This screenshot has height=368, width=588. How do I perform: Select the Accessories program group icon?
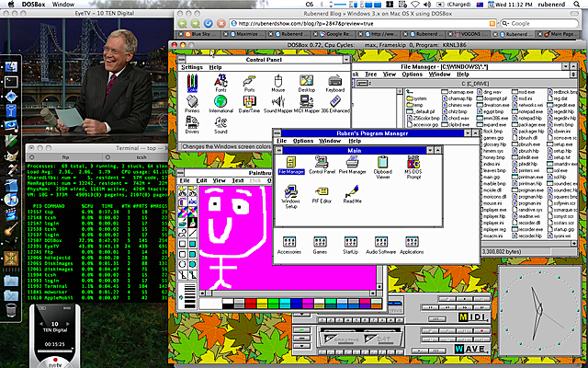coord(289,246)
